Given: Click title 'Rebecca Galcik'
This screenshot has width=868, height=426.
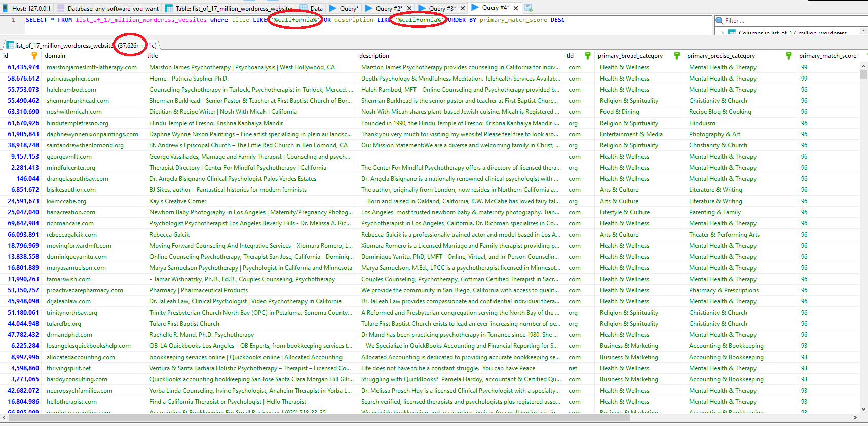Looking at the screenshot, I should click(x=169, y=235).
